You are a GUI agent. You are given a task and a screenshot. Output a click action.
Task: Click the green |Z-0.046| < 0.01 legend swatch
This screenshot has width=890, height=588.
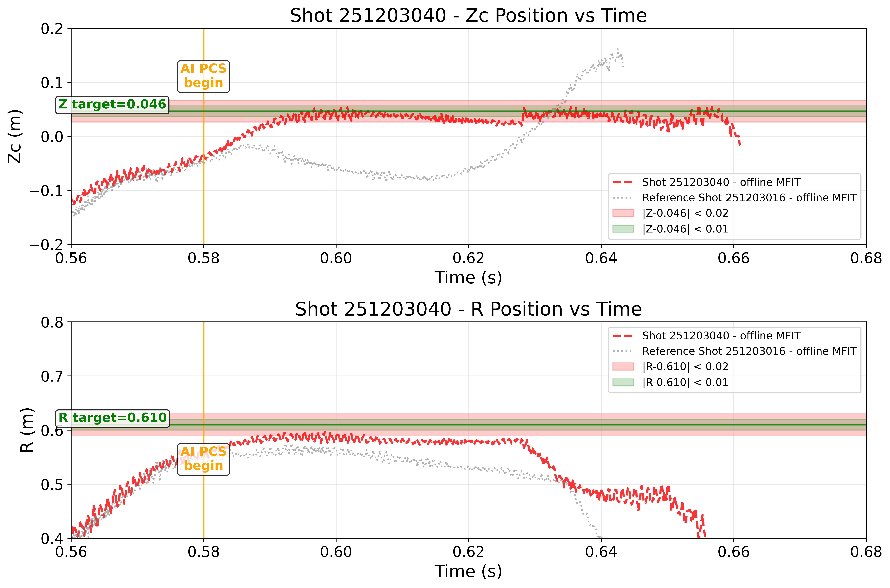pyautogui.click(x=623, y=229)
